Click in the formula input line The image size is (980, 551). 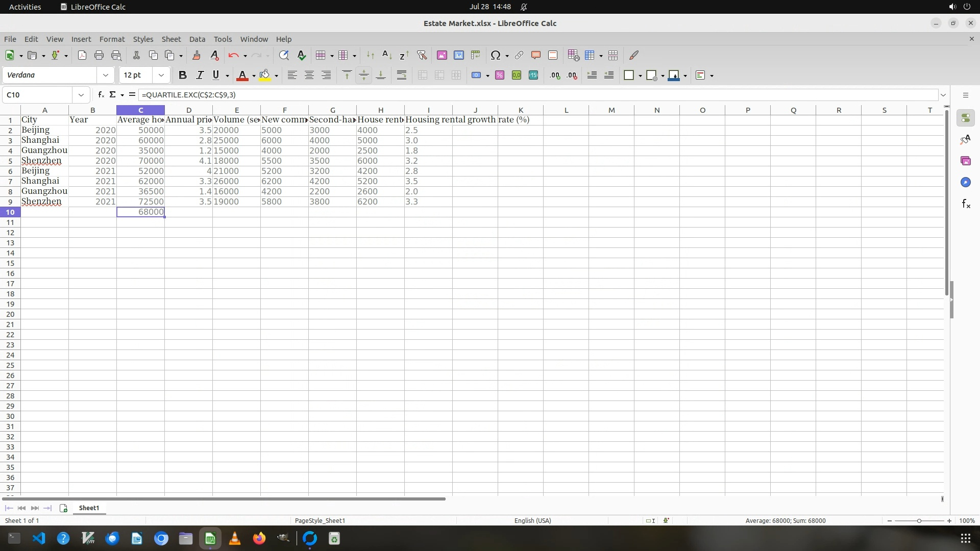click(510, 95)
